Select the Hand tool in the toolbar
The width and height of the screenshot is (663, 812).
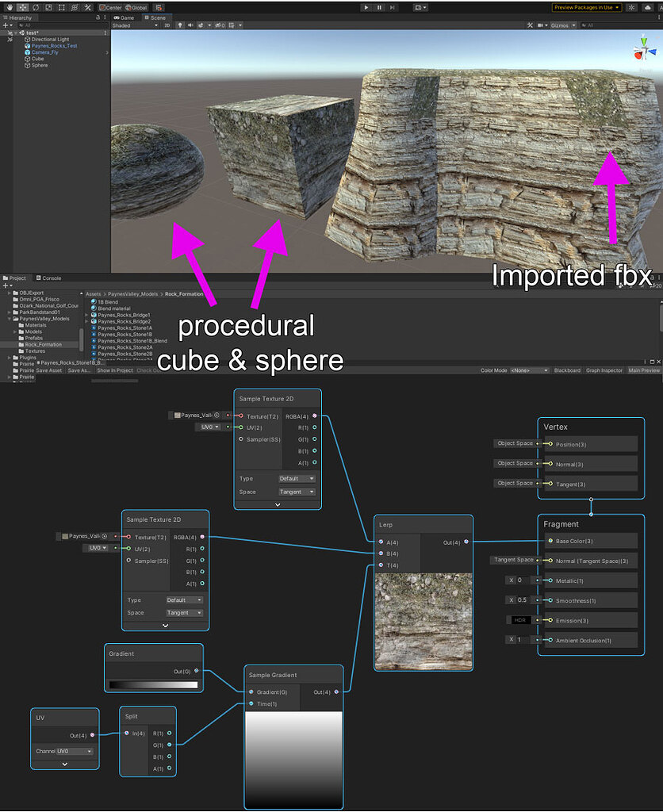pyautogui.click(x=9, y=6)
